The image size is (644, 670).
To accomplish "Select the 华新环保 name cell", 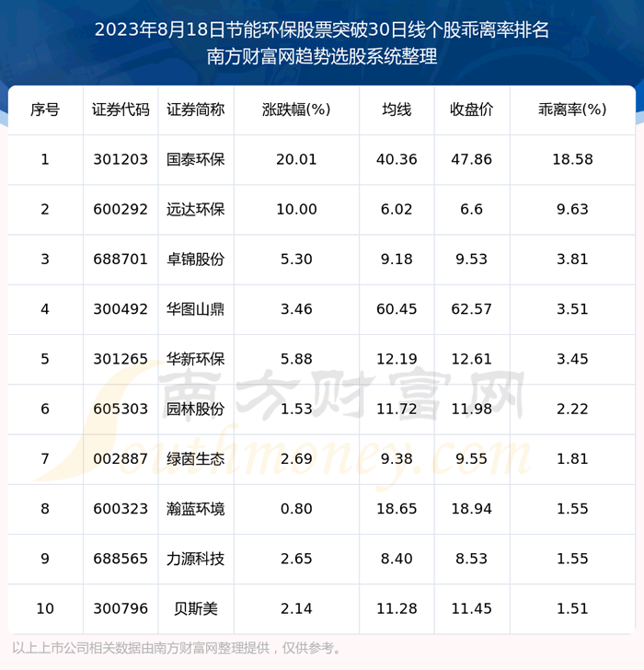I will 196,359.
